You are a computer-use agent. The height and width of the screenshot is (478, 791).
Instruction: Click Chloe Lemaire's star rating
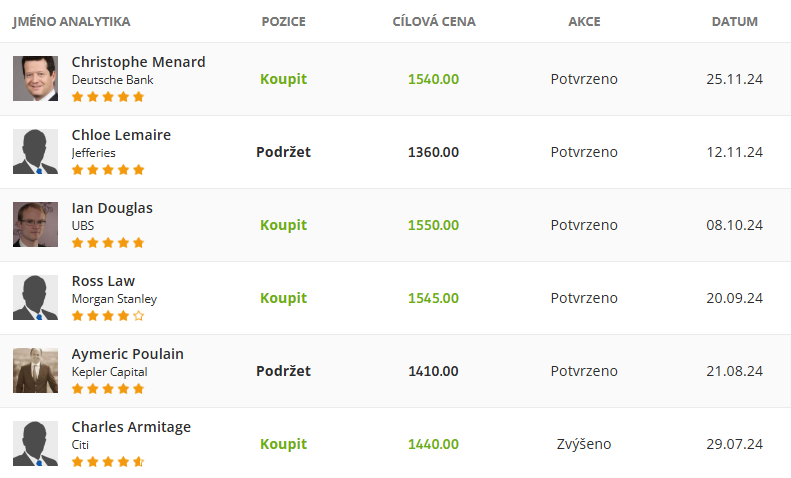108,170
